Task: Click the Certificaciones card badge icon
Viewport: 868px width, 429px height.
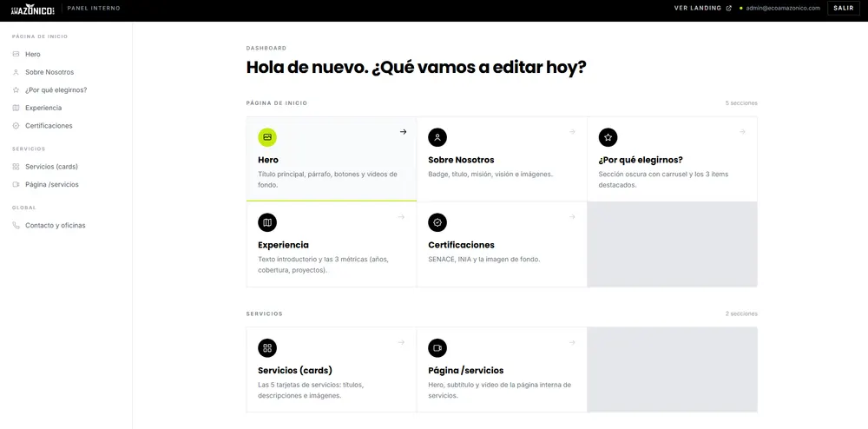Action: coord(437,222)
